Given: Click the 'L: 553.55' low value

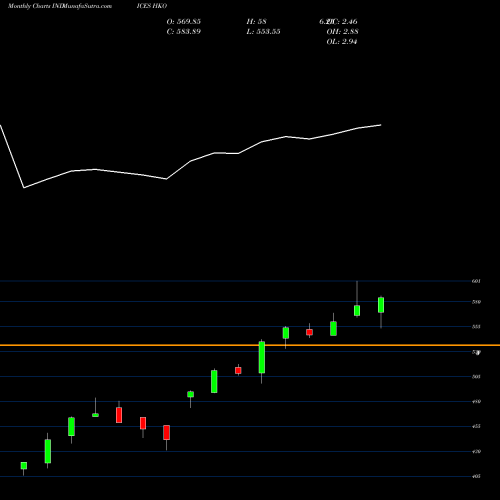Looking at the screenshot, I should (x=263, y=32).
